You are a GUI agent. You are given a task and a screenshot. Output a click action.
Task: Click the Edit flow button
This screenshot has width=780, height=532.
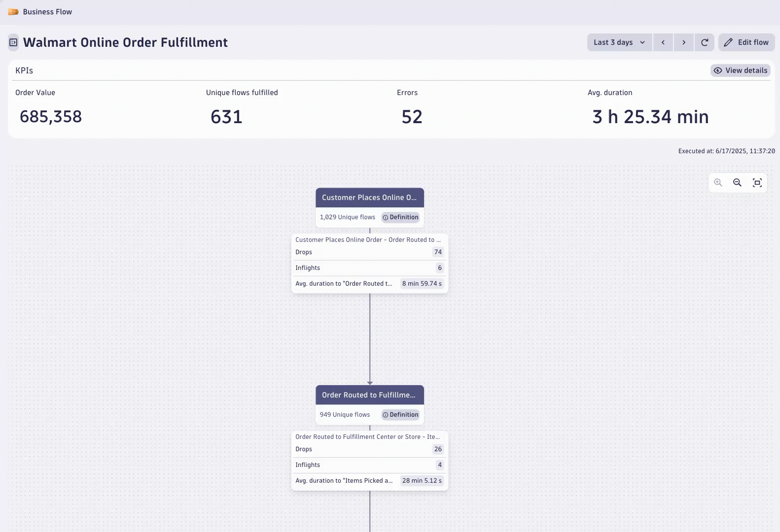[746, 42]
